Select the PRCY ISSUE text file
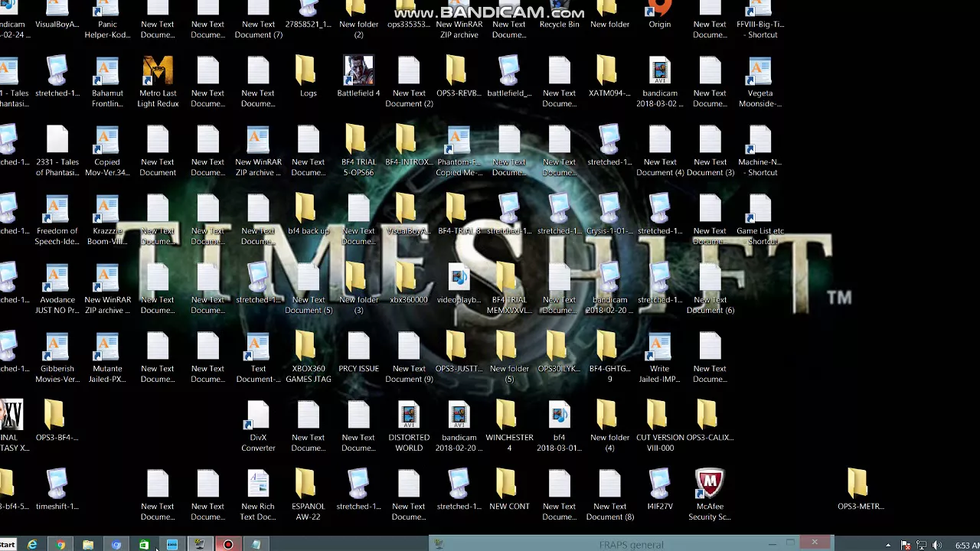The height and width of the screenshot is (551, 980). click(x=358, y=352)
